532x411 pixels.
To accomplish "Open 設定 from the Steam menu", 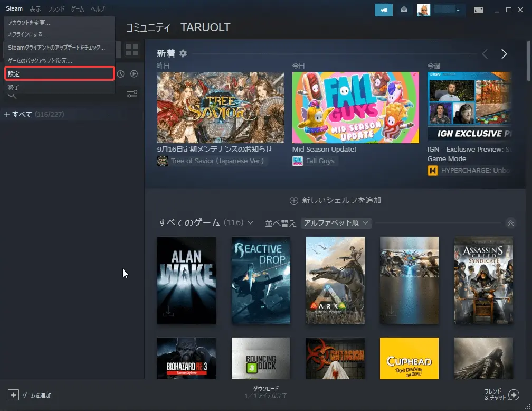I will pyautogui.click(x=59, y=74).
